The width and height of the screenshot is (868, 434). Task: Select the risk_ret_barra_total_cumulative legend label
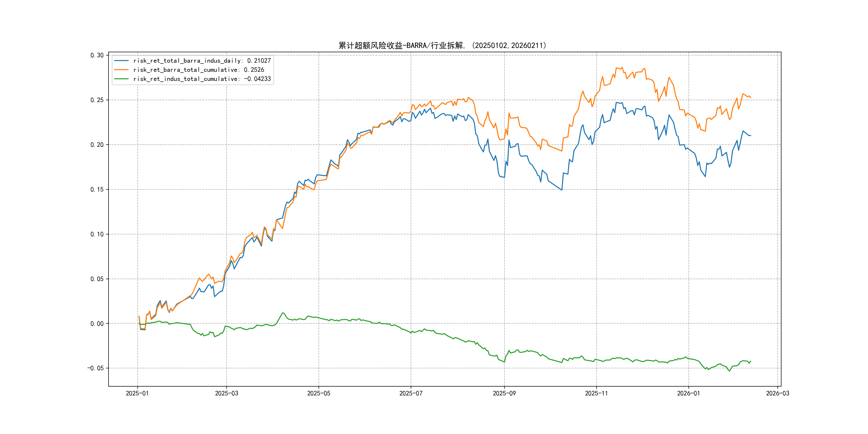(199, 70)
